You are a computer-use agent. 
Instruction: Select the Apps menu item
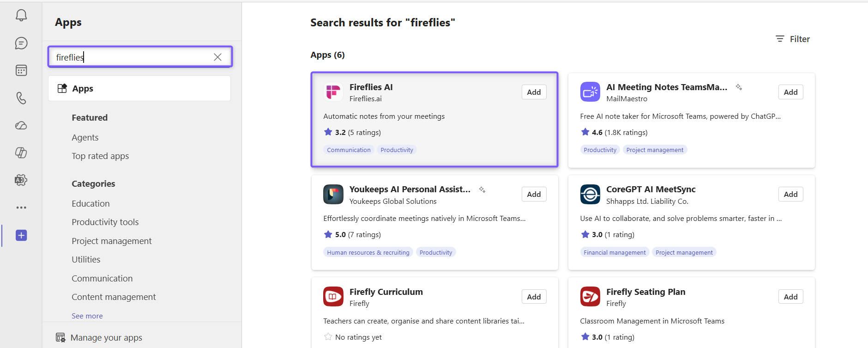[x=139, y=88]
